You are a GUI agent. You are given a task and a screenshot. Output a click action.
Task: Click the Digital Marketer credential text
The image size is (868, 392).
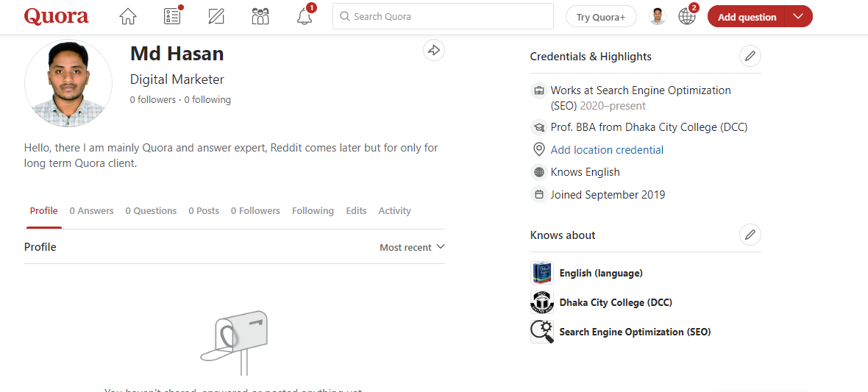(177, 79)
